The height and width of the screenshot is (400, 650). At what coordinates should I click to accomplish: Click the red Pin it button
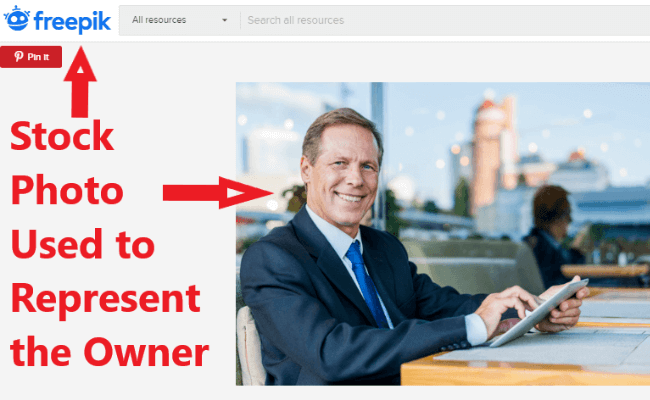pos(31,57)
